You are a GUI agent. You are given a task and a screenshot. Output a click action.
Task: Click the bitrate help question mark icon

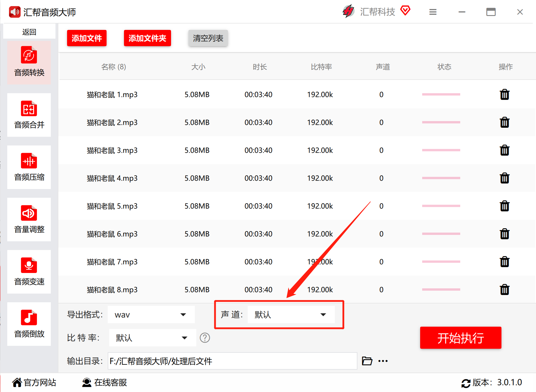coord(205,338)
